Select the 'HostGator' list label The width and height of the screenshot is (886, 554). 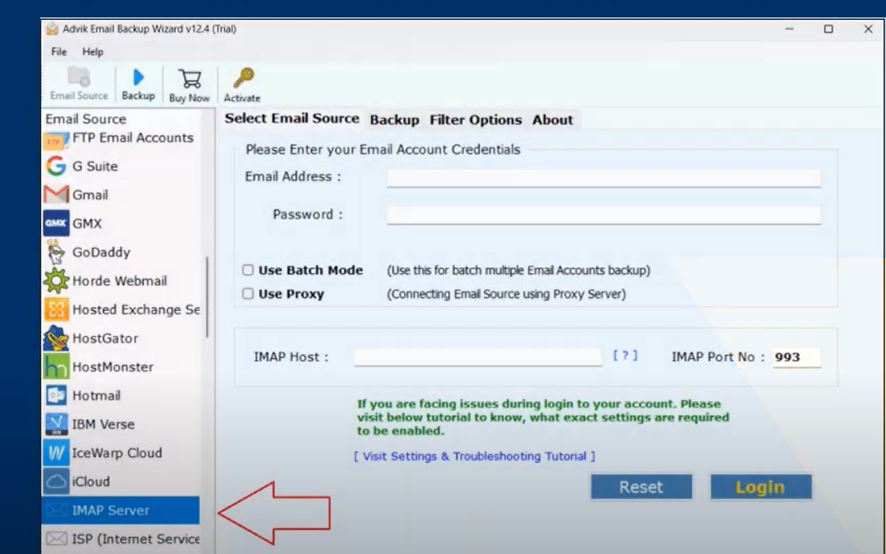click(105, 338)
